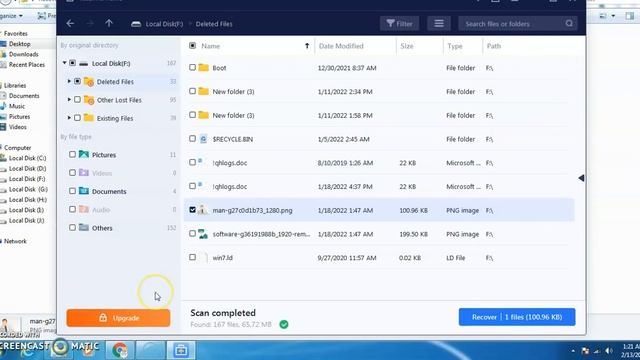
Task: Sort by Path column header
Action: click(493, 46)
